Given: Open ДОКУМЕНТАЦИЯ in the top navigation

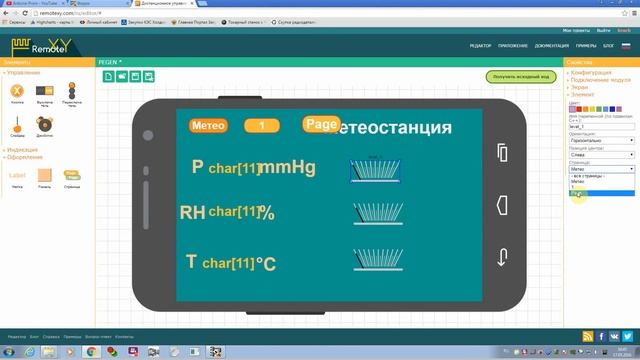Looking at the screenshot, I should (x=552, y=46).
